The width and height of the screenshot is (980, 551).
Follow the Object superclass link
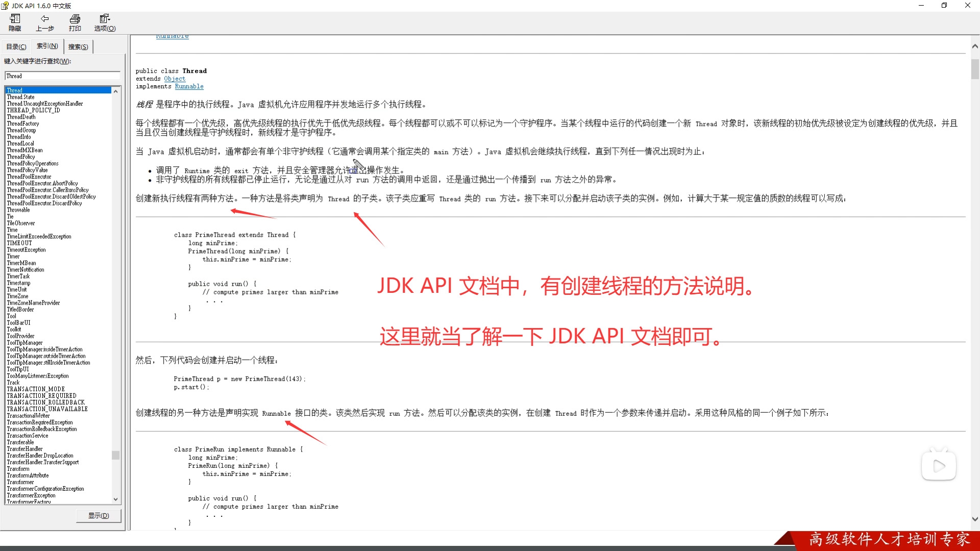(175, 79)
